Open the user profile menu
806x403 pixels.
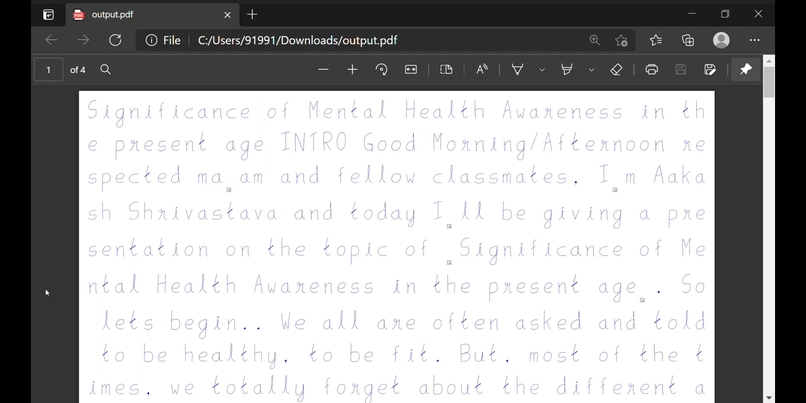click(721, 40)
